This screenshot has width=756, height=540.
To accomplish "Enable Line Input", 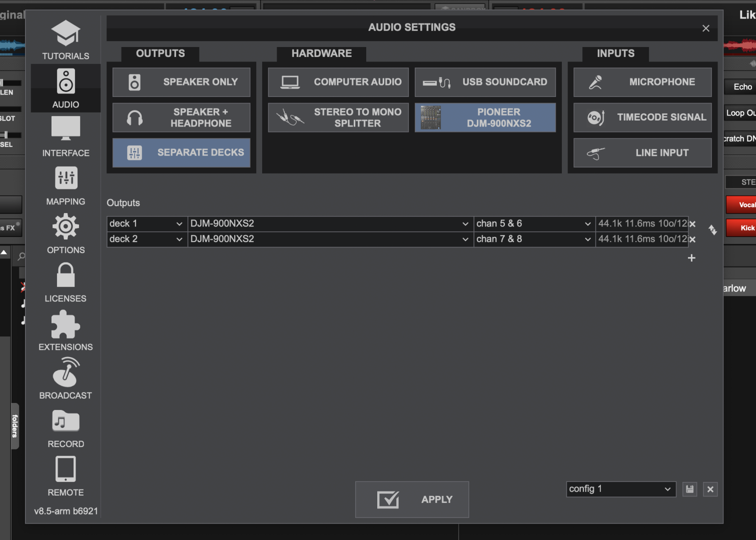I will coord(642,152).
